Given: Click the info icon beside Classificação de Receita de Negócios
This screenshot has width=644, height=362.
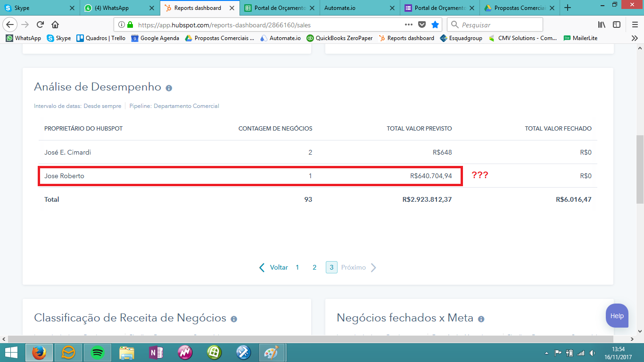Looking at the screenshot, I should [x=234, y=319].
